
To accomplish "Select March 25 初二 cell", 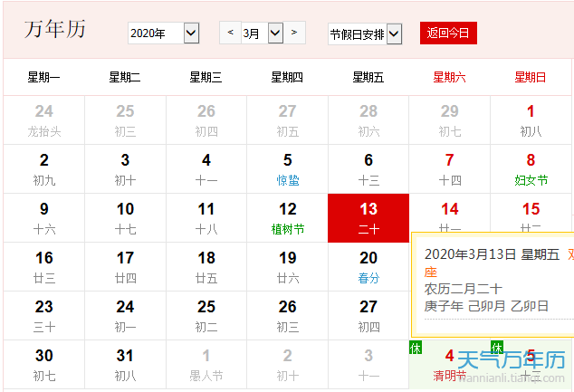I will (x=206, y=316).
